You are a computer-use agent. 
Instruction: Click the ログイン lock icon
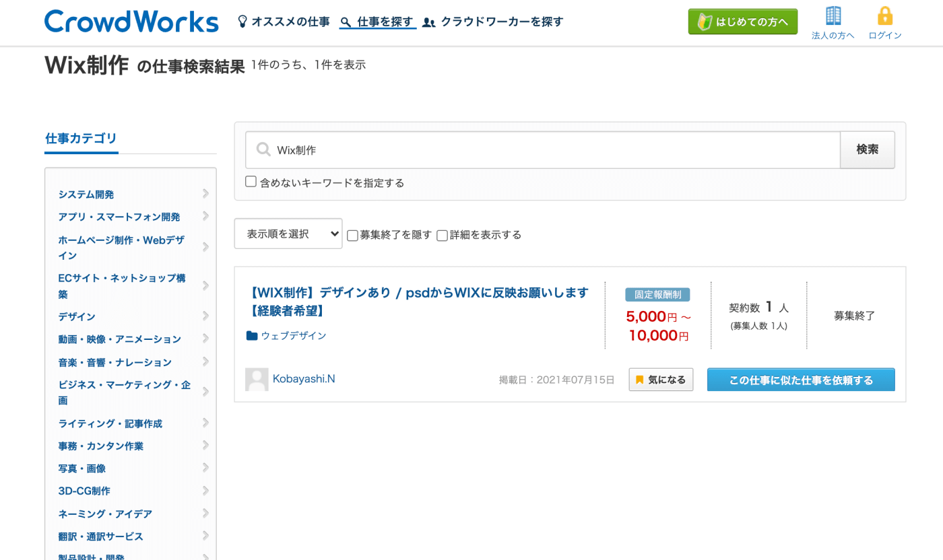click(885, 15)
